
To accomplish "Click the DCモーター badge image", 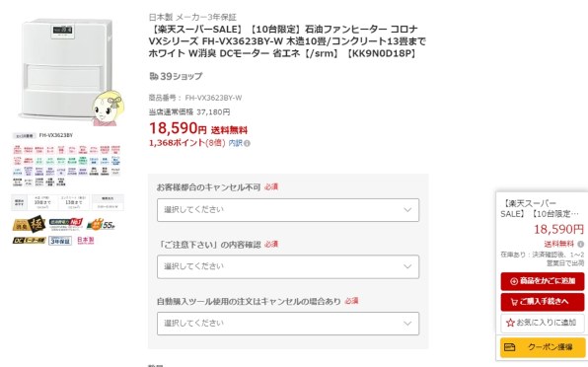I will pos(29,241).
